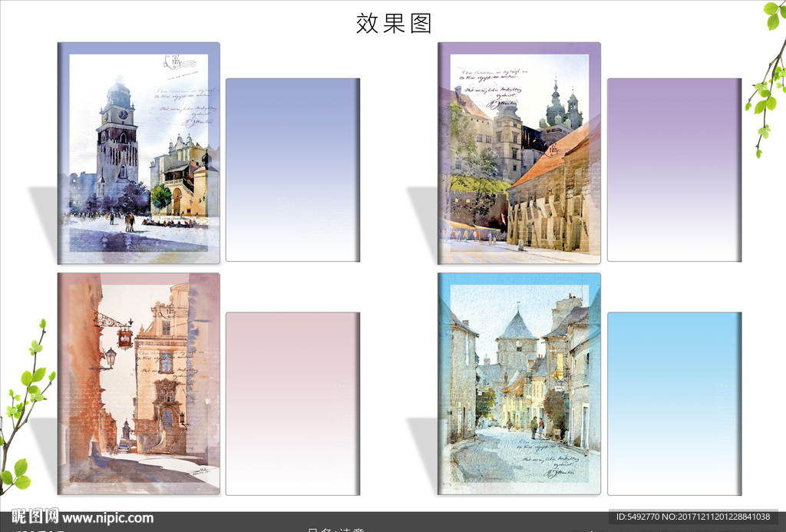The height and width of the screenshot is (532, 786).
Task: Open the clock tower watercolor cover
Action: (x=139, y=153)
